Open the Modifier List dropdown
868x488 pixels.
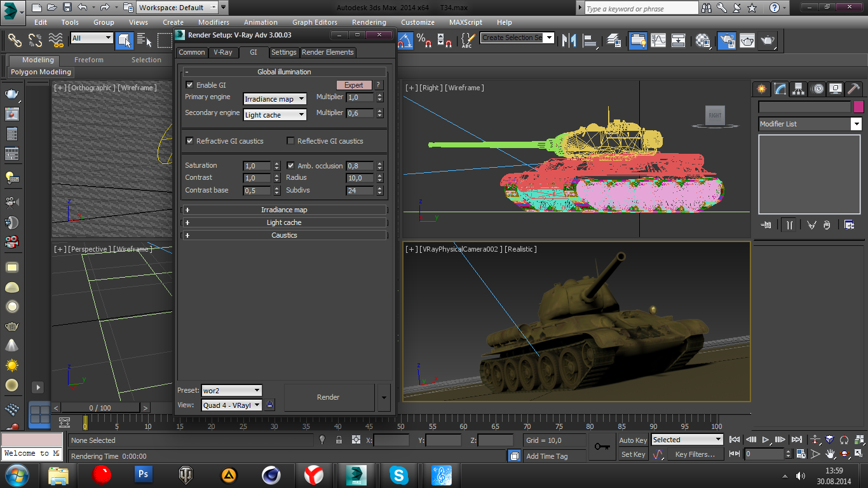coord(810,124)
